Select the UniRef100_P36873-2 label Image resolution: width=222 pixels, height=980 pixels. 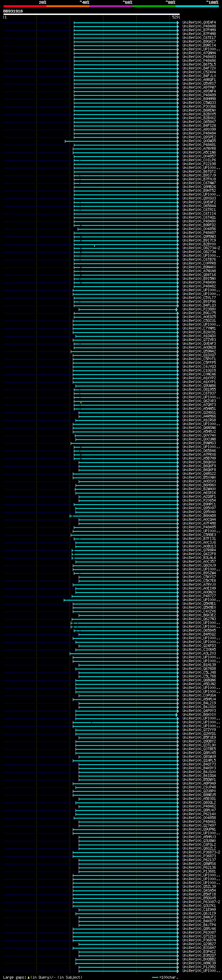201,852
